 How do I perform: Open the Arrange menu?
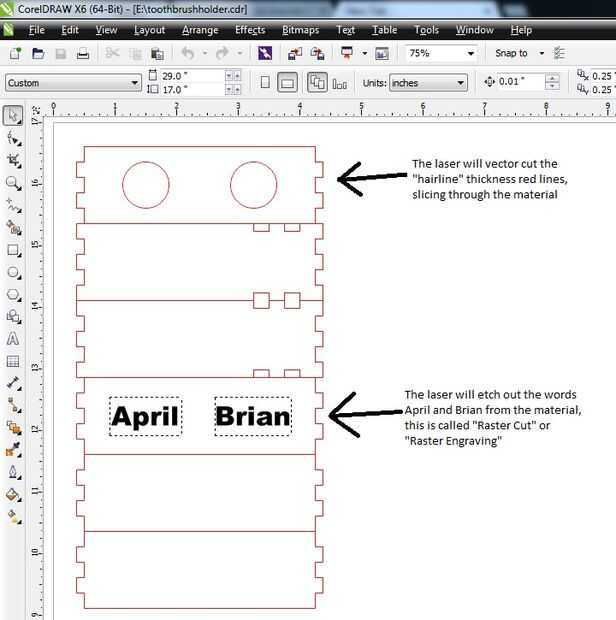coord(200,30)
